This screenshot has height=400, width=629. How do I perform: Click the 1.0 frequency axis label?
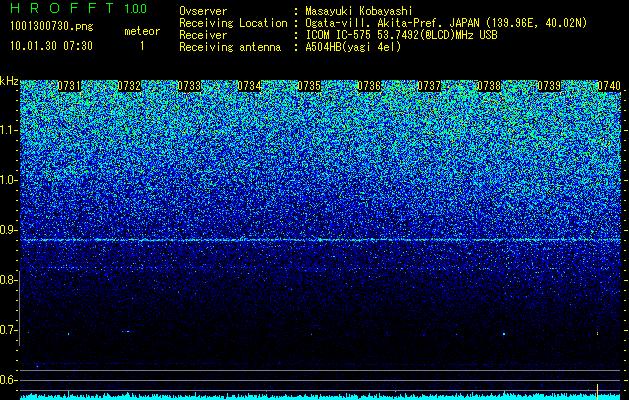[8, 180]
